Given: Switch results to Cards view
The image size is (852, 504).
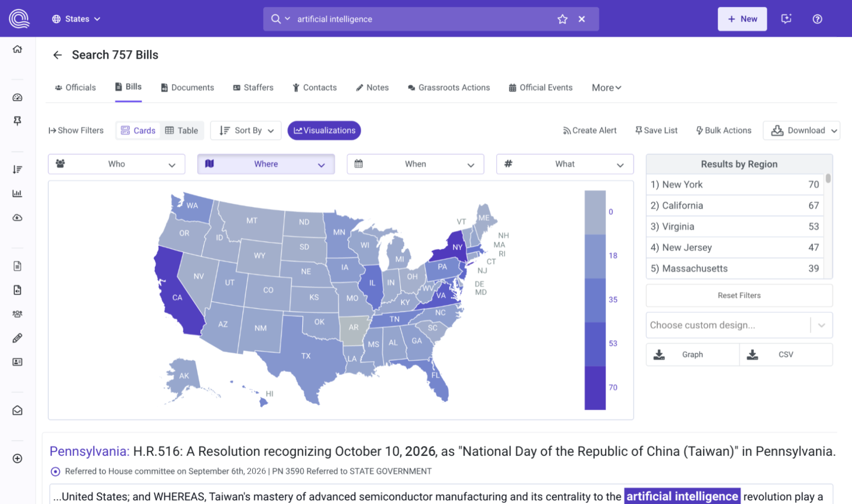Looking at the screenshot, I should point(138,131).
